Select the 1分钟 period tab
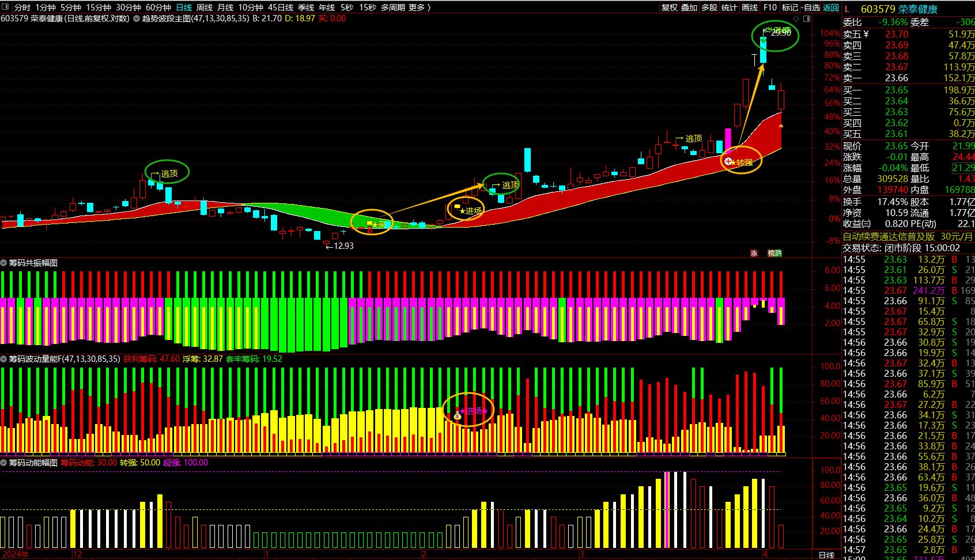 click(46, 7)
